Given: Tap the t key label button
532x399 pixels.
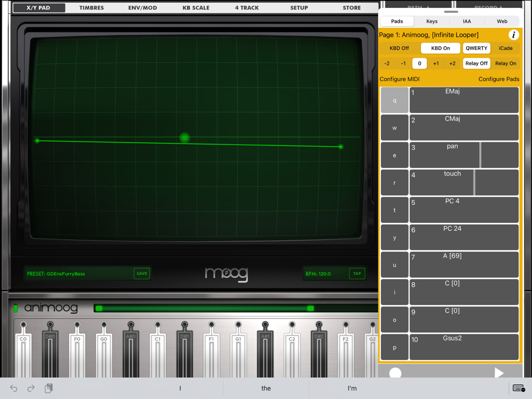Looking at the screenshot, I should tap(395, 210).
